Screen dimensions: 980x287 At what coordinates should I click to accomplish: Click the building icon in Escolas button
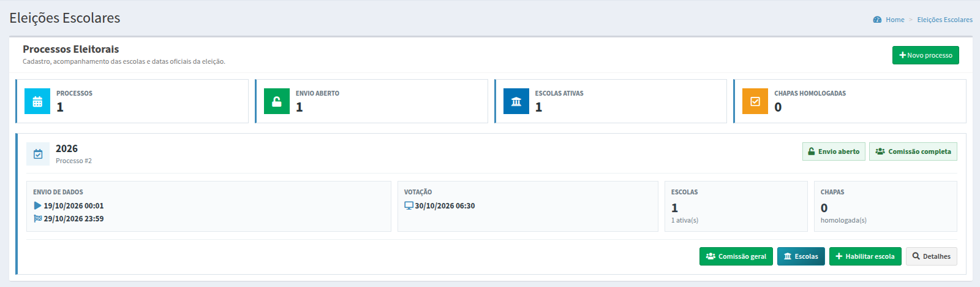pos(788,256)
